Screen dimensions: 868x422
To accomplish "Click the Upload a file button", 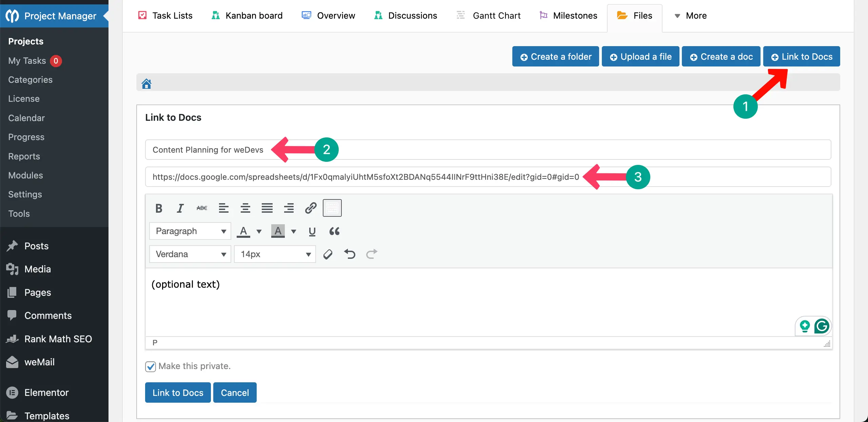I will pos(640,56).
